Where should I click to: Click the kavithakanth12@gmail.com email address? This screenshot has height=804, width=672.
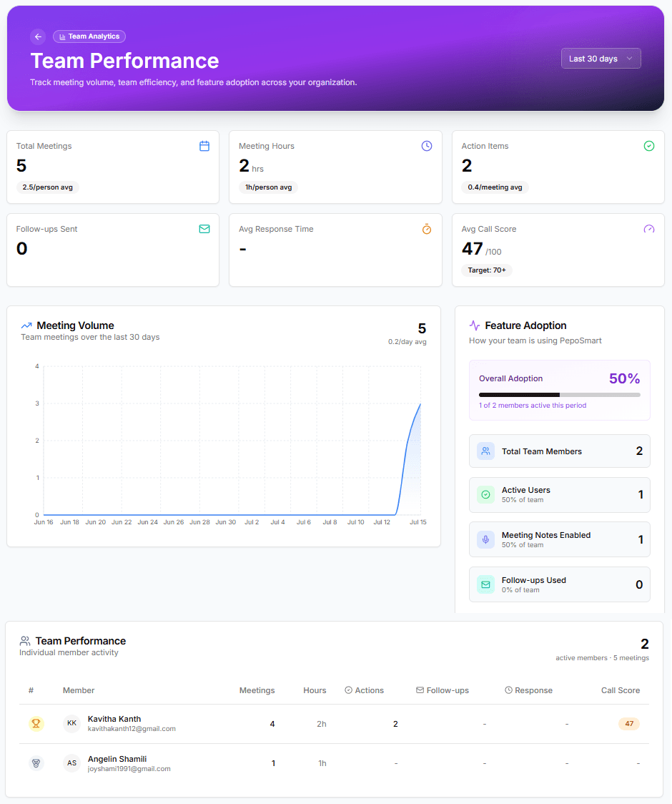pos(132,729)
